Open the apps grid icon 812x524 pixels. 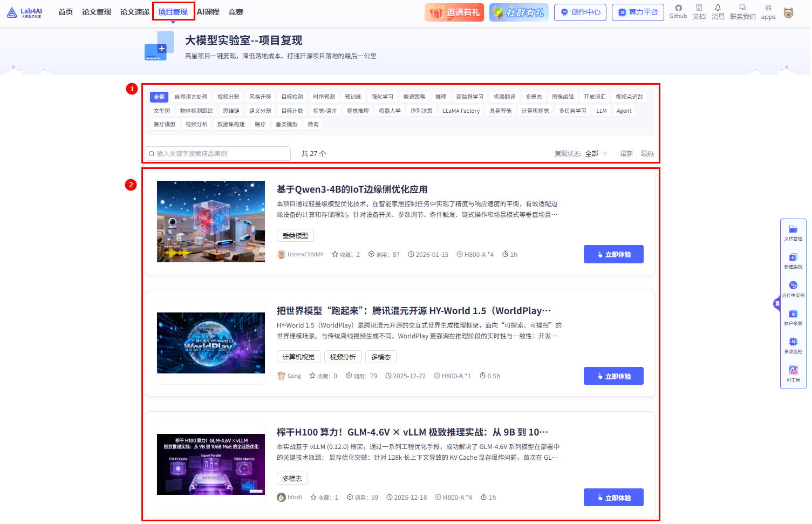[x=768, y=12]
